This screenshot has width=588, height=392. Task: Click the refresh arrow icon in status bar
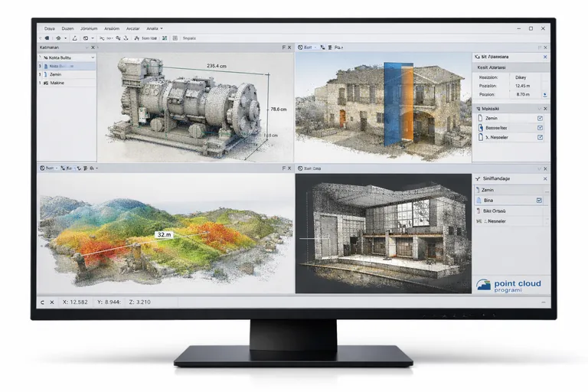[42, 302]
